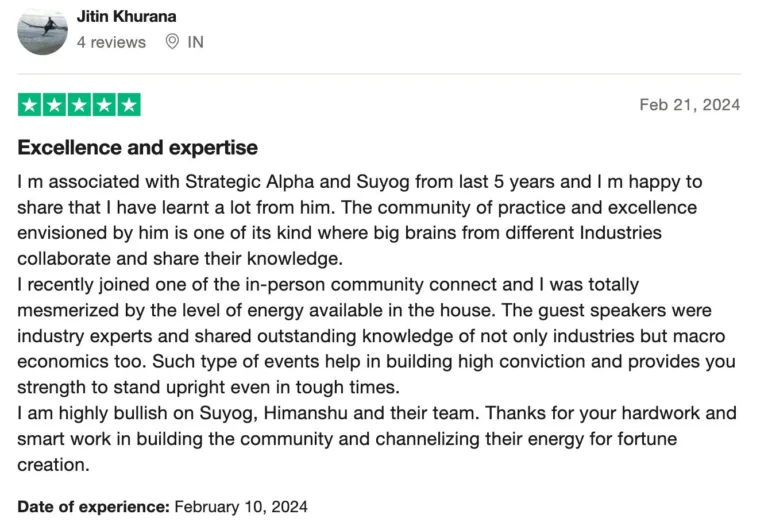This screenshot has width=768, height=530.
Task: Click the third green rating star
Action: point(79,104)
